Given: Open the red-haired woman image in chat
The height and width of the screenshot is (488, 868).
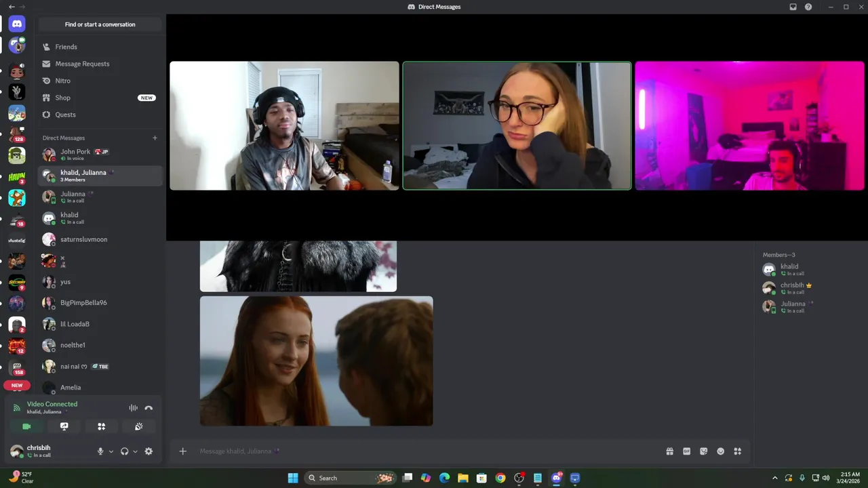Looking at the screenshot, I should click(316, 361).
